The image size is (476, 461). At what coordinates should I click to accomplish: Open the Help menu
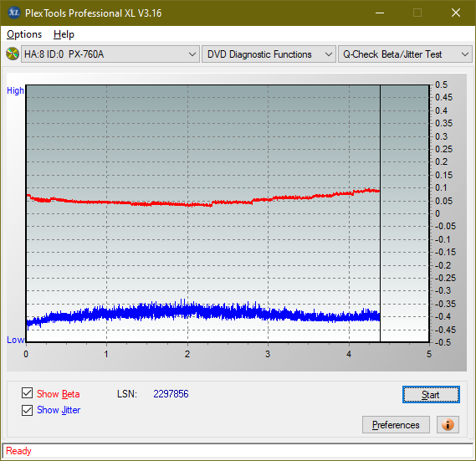(64, 34)
